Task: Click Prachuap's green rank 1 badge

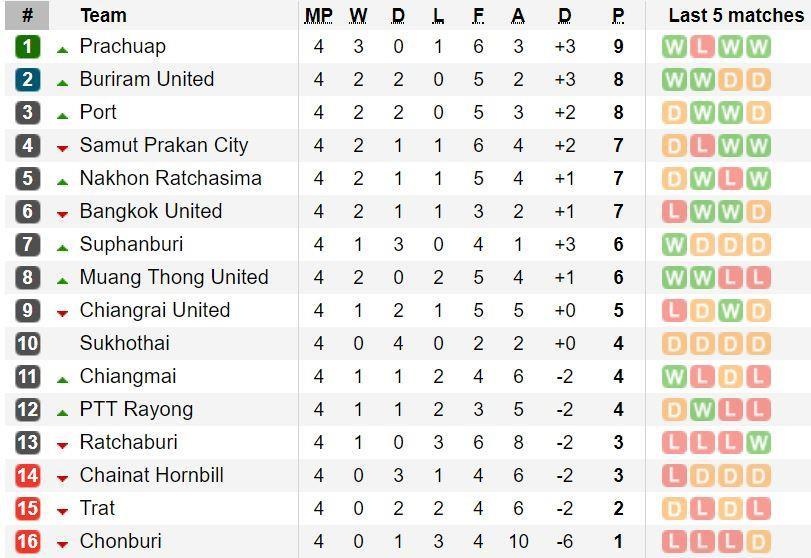Action: 28,47
